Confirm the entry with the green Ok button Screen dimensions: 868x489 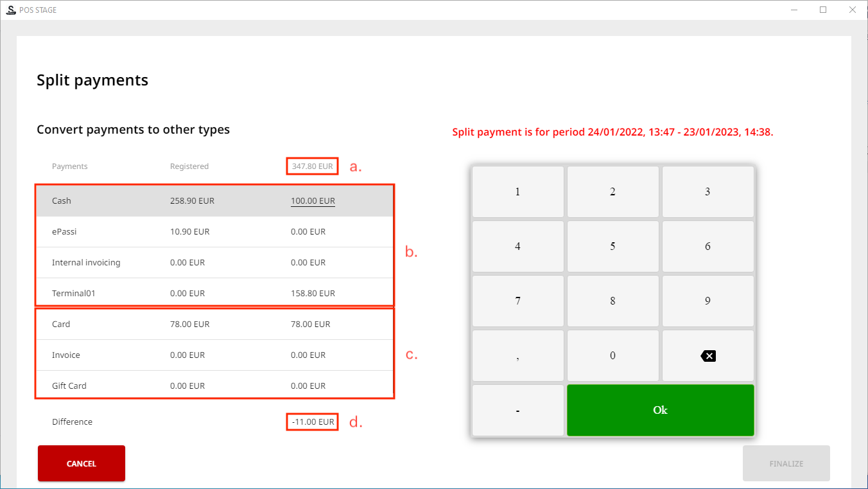(x=660, y=410)
